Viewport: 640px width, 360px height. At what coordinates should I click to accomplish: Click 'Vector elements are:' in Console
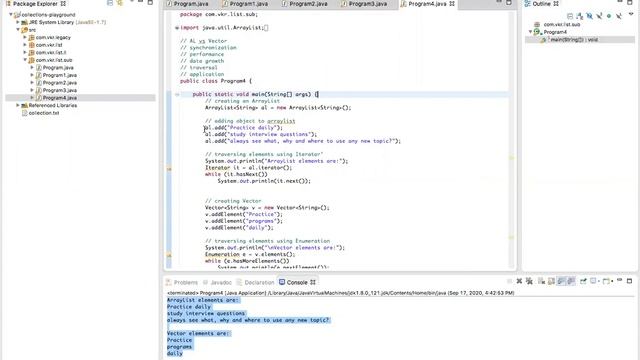(199, 333)
